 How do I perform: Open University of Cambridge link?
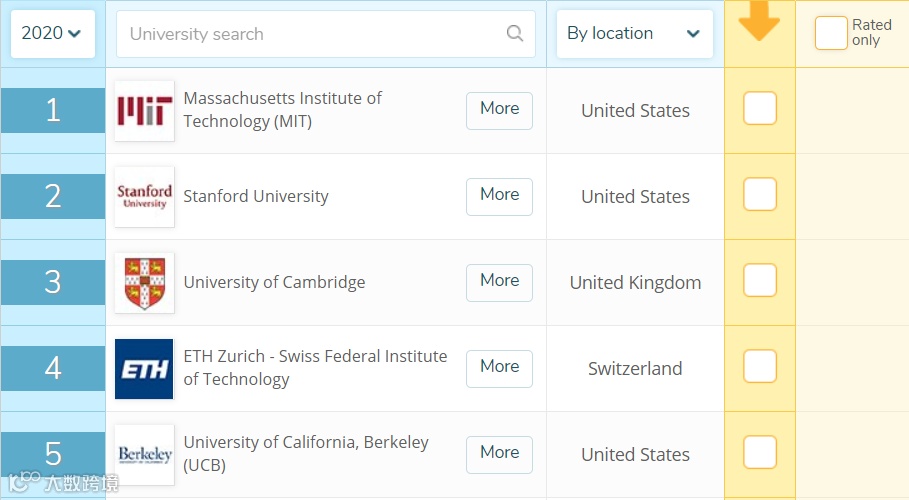pos(274,283)
